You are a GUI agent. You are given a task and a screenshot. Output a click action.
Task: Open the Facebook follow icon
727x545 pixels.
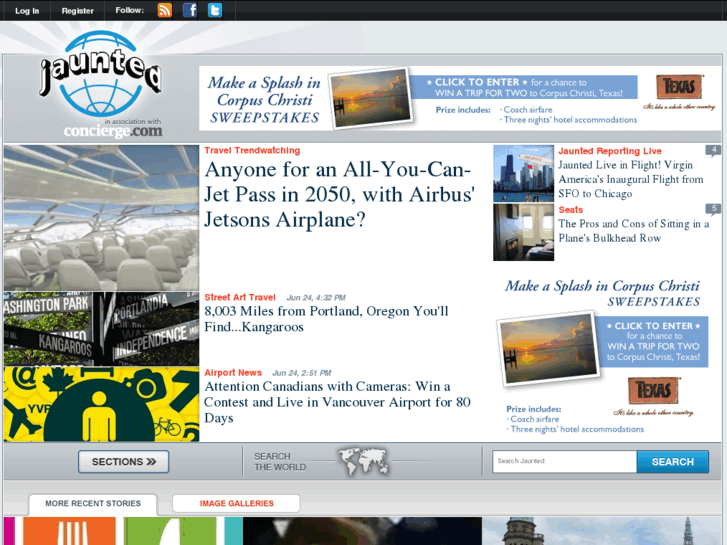(190, 10)
